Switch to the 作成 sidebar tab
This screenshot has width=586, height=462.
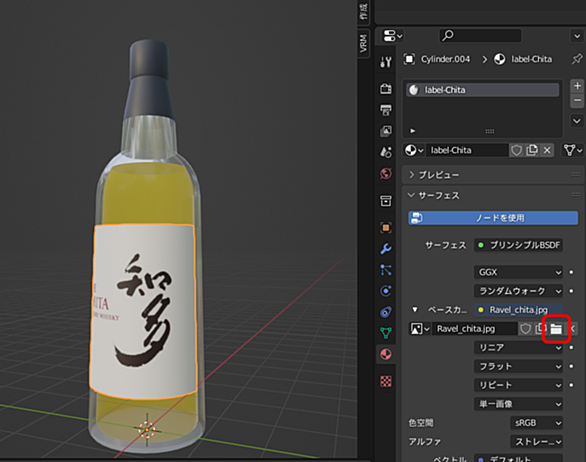tap(363, 11)
